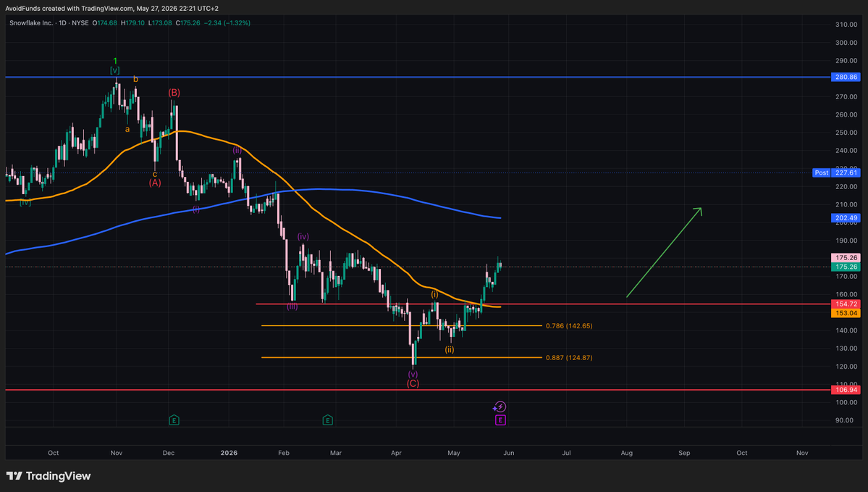
Task: Click the Jun label on time axis
Action: tap(509, 453)
